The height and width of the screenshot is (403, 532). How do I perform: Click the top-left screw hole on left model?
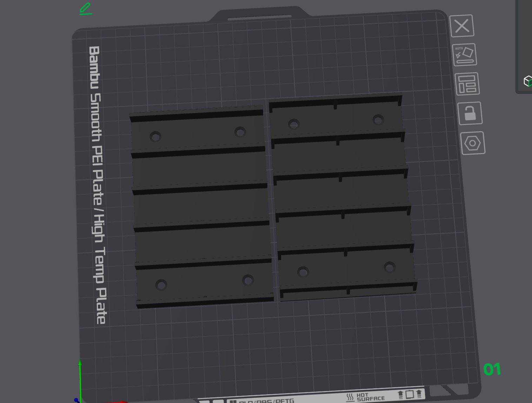(155, 137)
